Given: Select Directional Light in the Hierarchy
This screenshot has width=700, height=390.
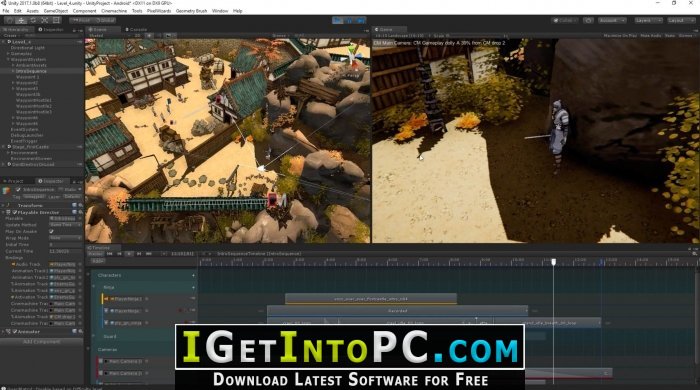Looking at the screenshot, I should [28, 48].
